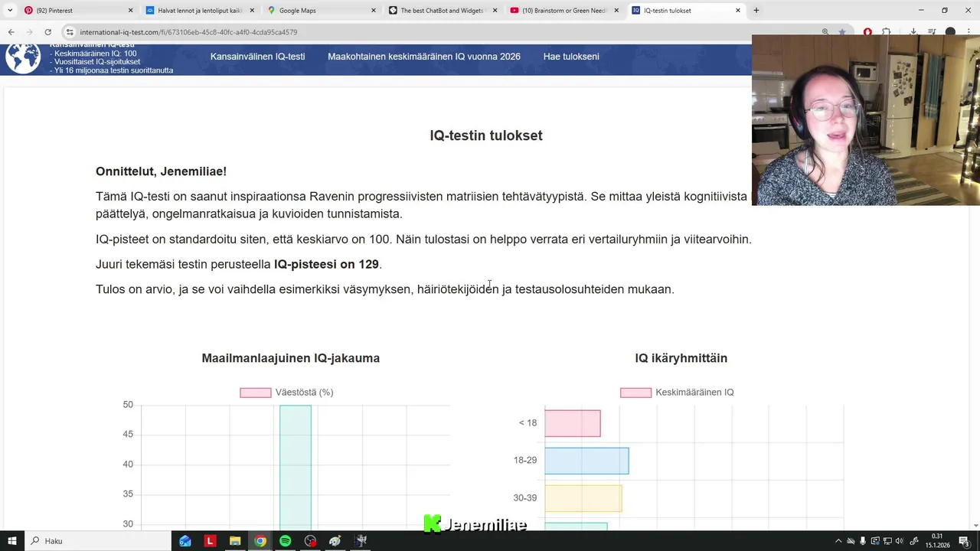Close the YouTube Brainstorm tab
980x551 pixels.
pos(616,11)
